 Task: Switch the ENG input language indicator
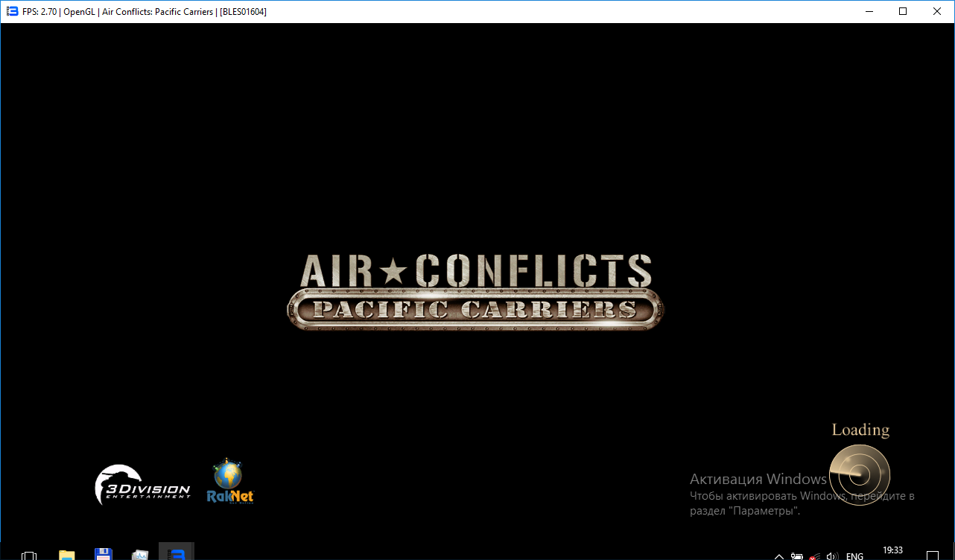click(854, 556)
